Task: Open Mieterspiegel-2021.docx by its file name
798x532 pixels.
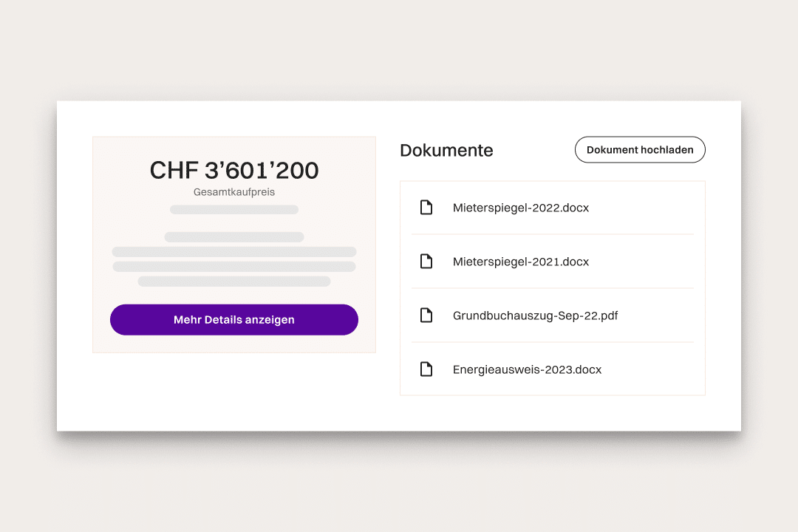Action: [520, 262]
